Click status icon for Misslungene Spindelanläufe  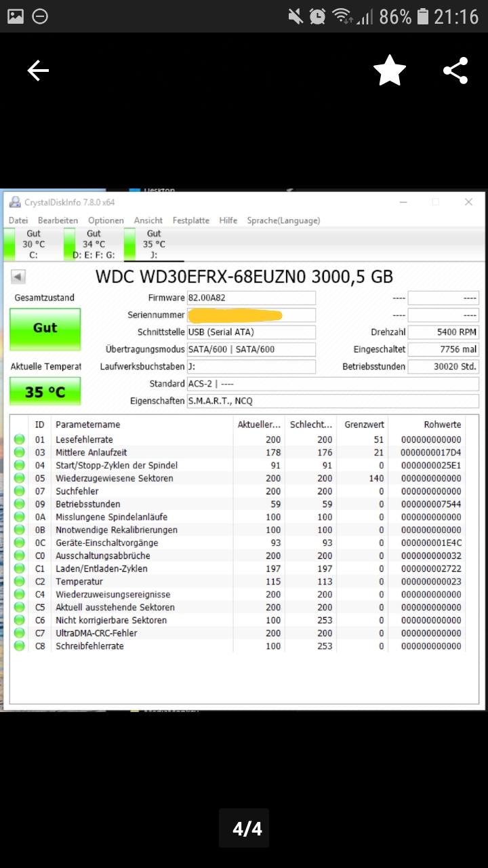20,517
